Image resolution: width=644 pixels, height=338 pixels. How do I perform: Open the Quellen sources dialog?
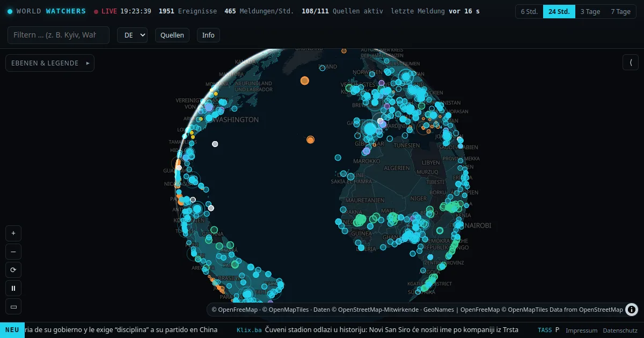pos(172,35)
